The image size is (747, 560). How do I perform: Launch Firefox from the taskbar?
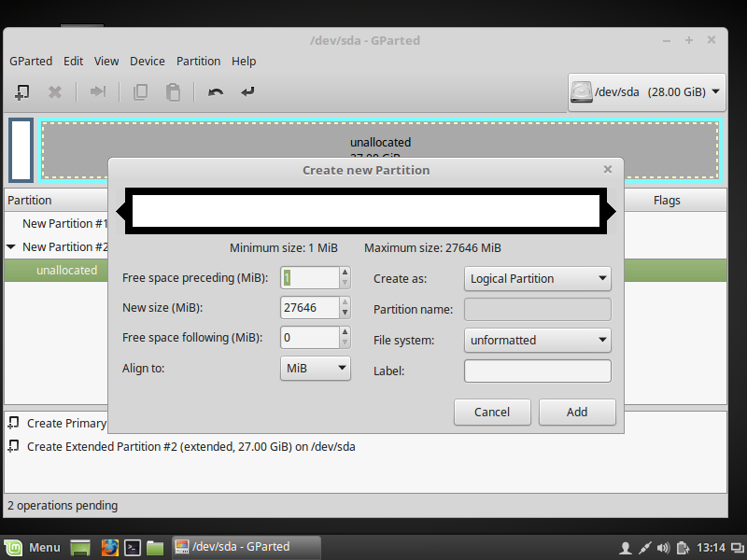coord(109,548)
